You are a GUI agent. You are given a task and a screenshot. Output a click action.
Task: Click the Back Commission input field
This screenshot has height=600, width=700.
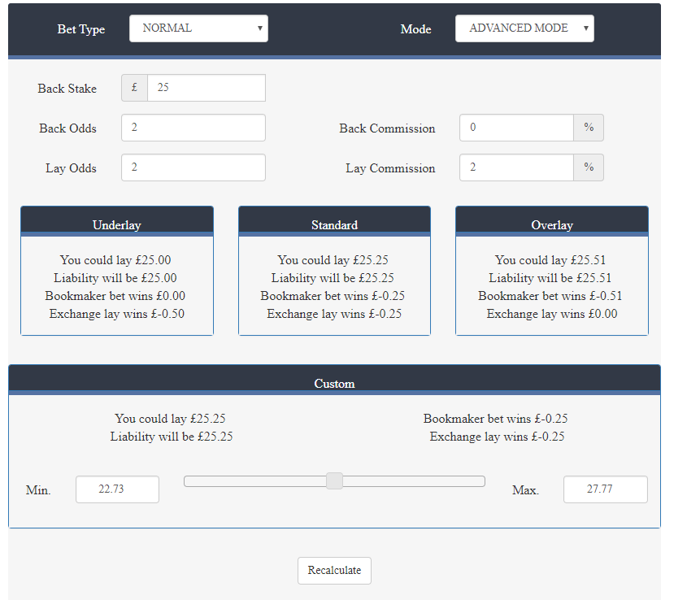516,128
